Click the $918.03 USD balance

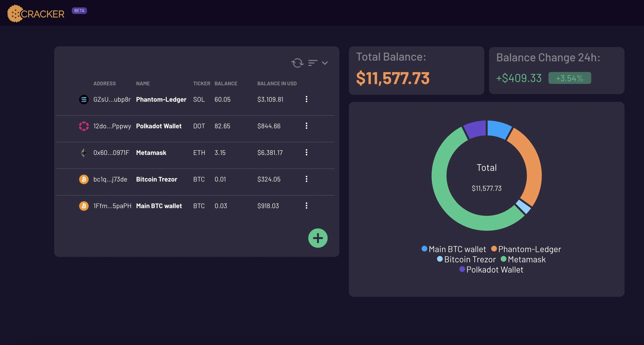268,206
